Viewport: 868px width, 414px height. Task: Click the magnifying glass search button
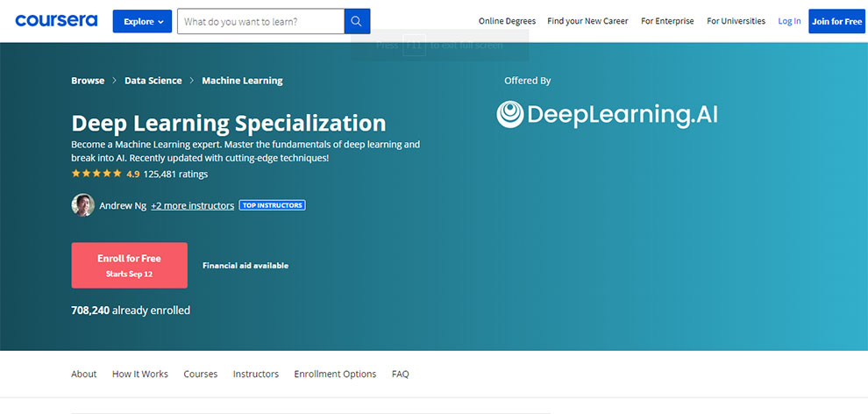click(357, 21)
